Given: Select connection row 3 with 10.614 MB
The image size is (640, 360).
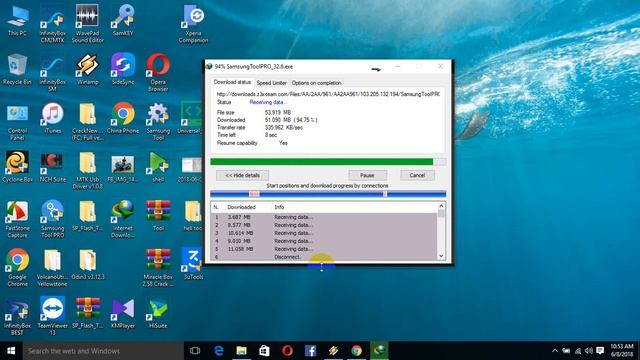Looking at the screenshot, I should [324, 233].
